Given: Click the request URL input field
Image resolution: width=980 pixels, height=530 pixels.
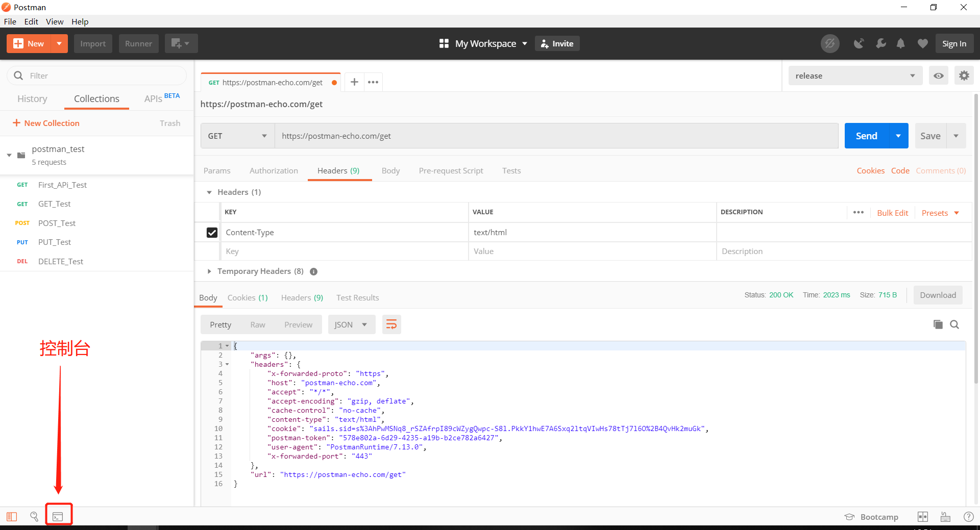Looking at the screenshot, I should [x=556, y=136].
